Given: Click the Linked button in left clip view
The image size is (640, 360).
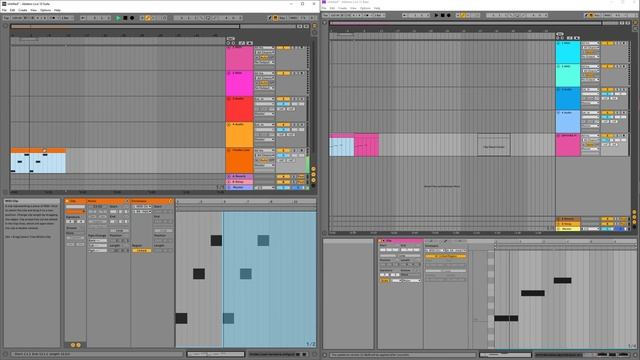Looking at the screenshot, I should pyautogui.click(x=142, y=251).
